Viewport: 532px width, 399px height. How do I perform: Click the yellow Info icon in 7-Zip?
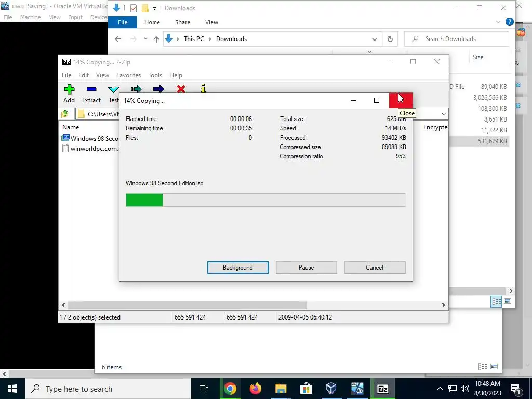(203, 88)
